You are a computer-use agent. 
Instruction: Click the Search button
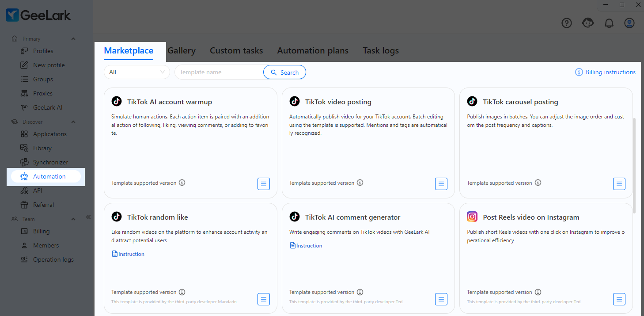[284, 72]
